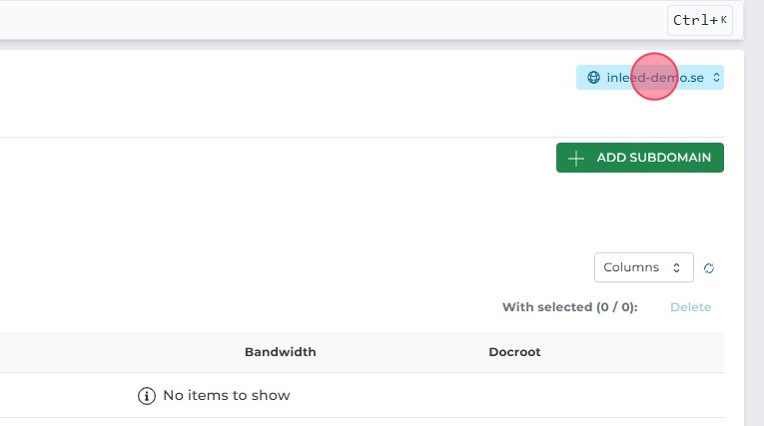Click the 'Columns' label text
764x426 pixels.
coord(631,268)
